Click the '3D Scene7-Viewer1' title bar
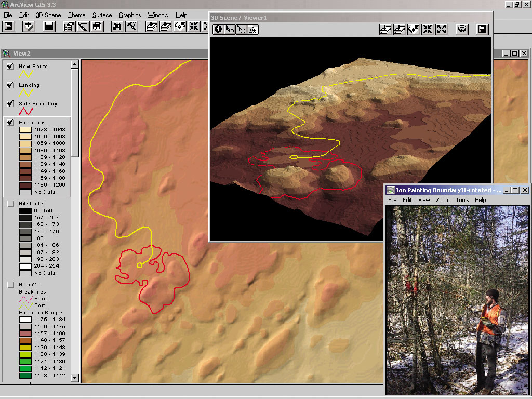532x399 pixels. (x=351, y=18)
